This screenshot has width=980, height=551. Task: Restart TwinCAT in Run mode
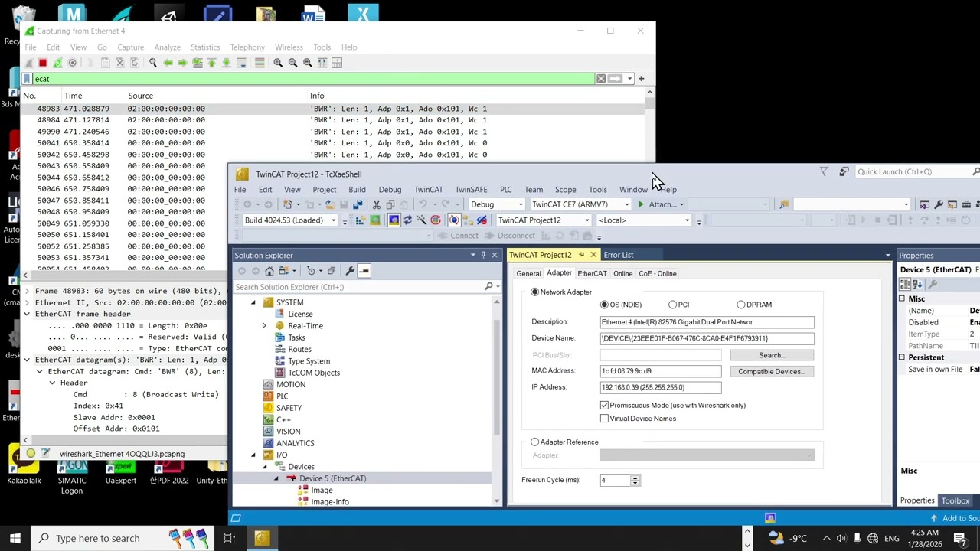point(374,220)
